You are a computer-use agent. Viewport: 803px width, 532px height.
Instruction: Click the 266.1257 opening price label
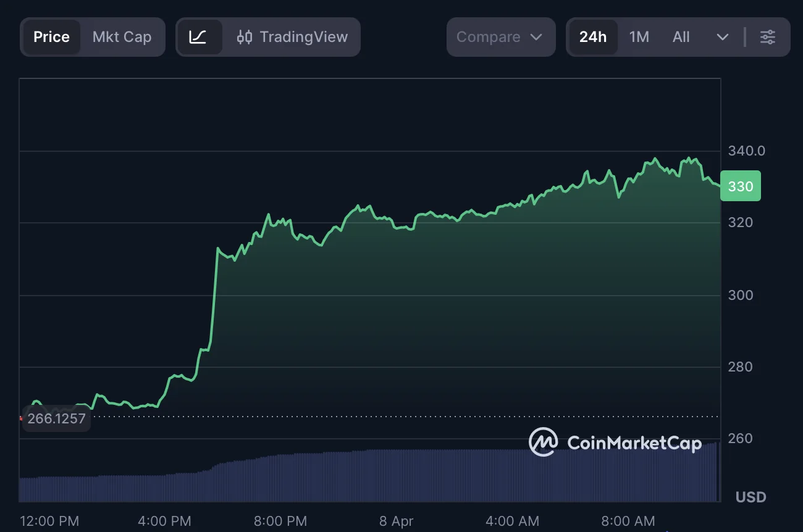point(56,419)
